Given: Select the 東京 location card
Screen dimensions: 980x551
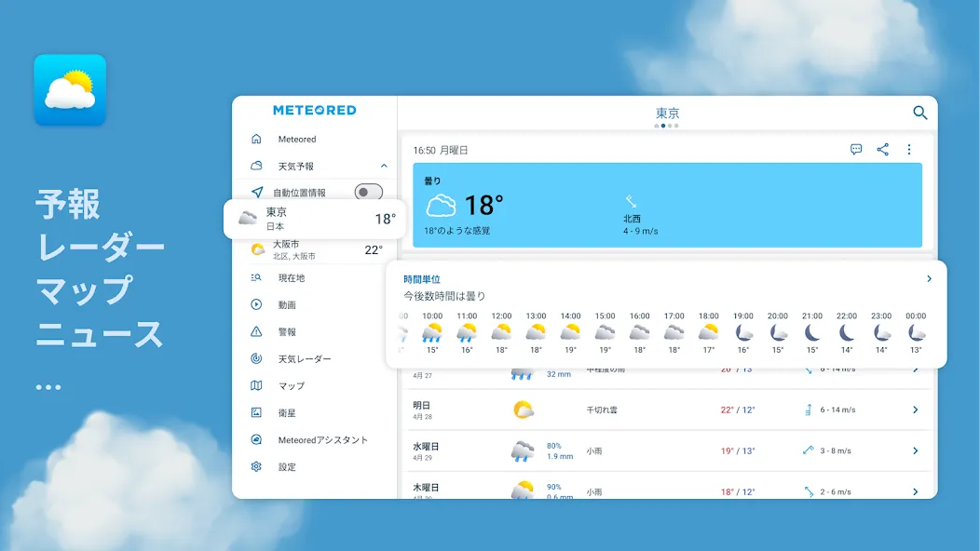Looking at the screenshot, I should click(x=314, y=219).
